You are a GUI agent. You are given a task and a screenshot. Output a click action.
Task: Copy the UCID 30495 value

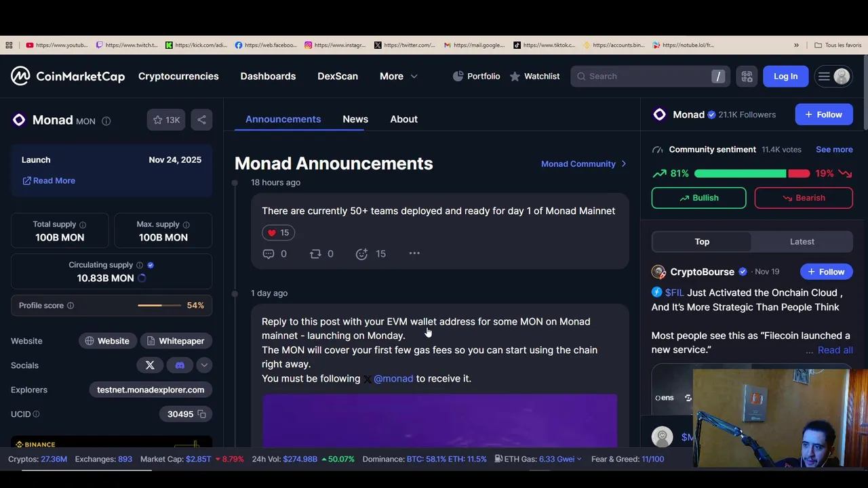click(x=201, y=414)
